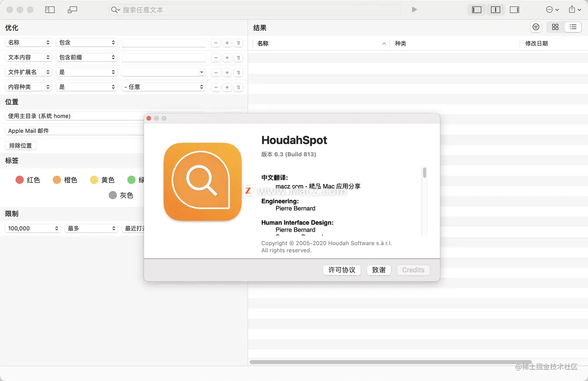Add a criterion after 文件扩展名 row
The height and width of the screenshot is (381, 588).
pyautogui.click(x=227, y=72)
